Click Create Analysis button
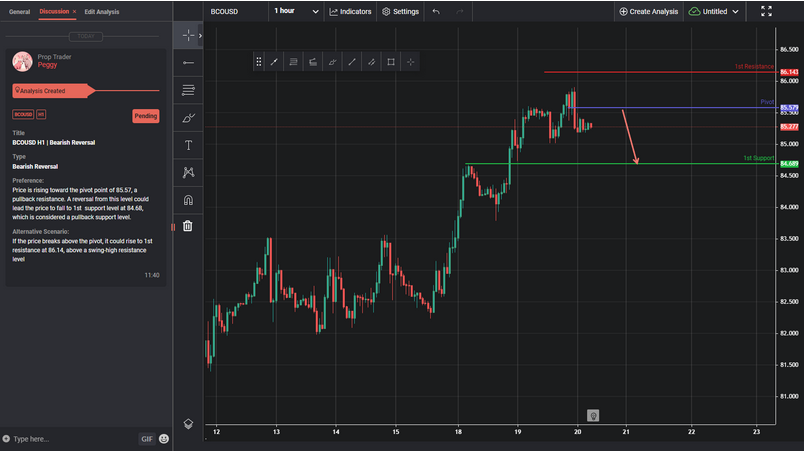 point(649,11)
